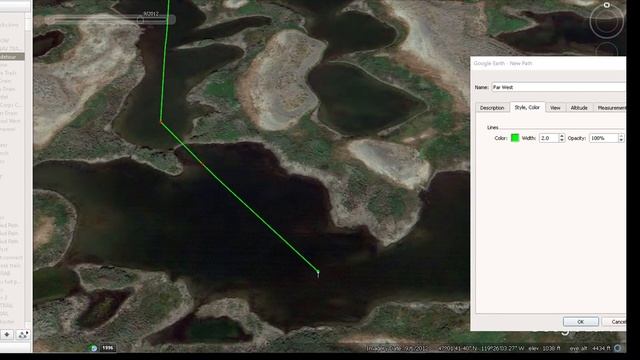The width and height of the screenshot is (640, 360).
Task: Click the North indicator on the compass
Action: click(x=607, y=5)
